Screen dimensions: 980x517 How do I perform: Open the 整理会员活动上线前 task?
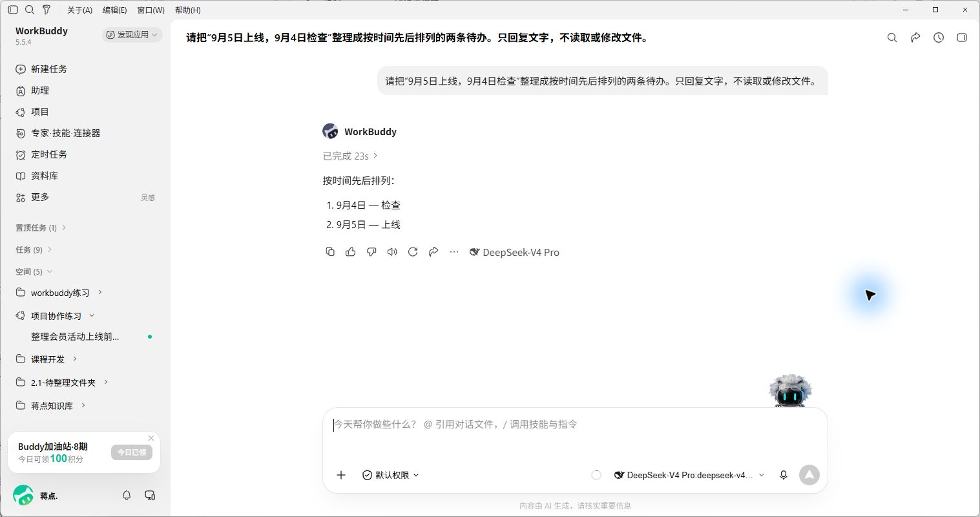pos(75,337)
